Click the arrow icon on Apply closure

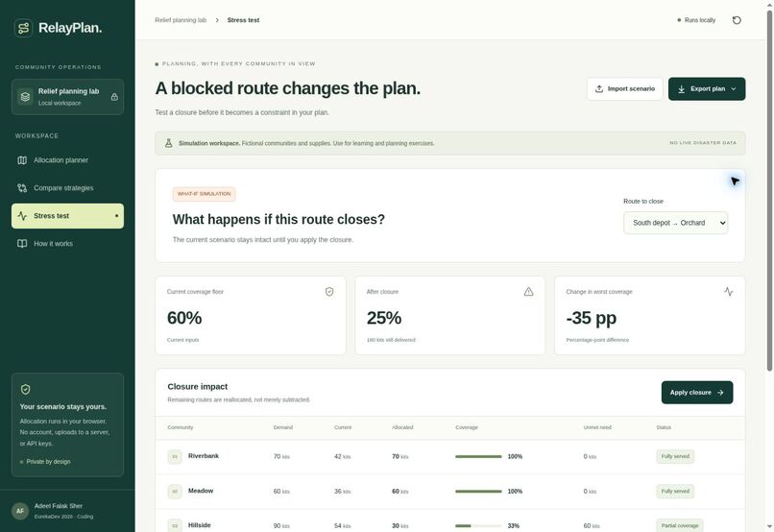(x=720, y=393)
